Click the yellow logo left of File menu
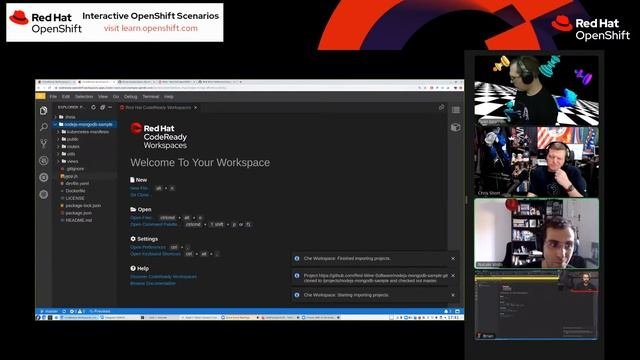This screenshot has height=360, width=640. [x=40, y=96]
